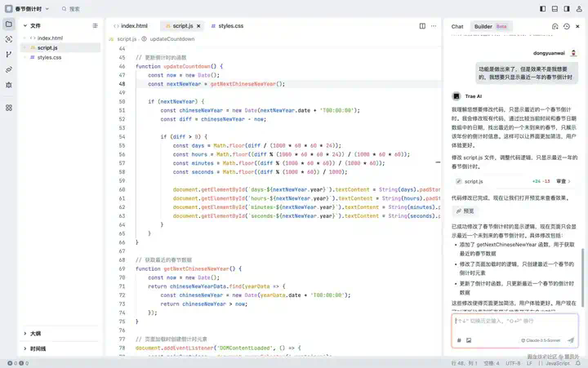The width and height of the screenshot is (588, 368).
Task: Click the dongyuanwai user avatar
Action: (573, 53)
